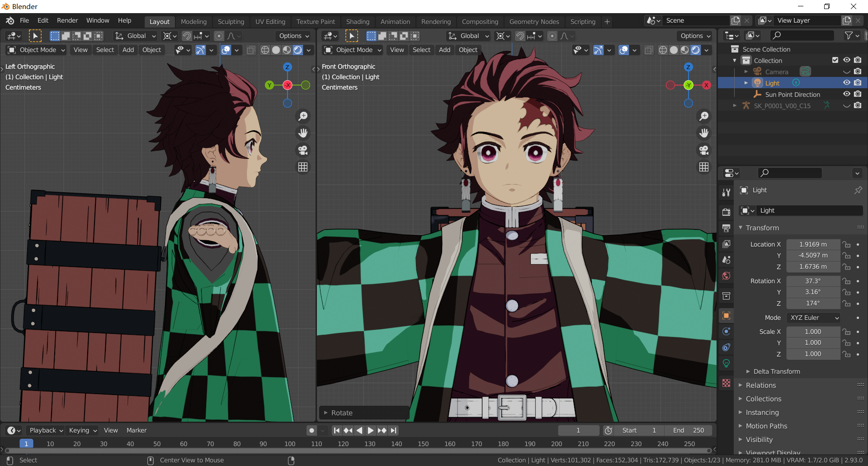Image resolution: width=868 pixels, height=466 pixels.
Task: Switch front viewport to rendered shading
Action: pyautogui.click(x=696, y=50)
